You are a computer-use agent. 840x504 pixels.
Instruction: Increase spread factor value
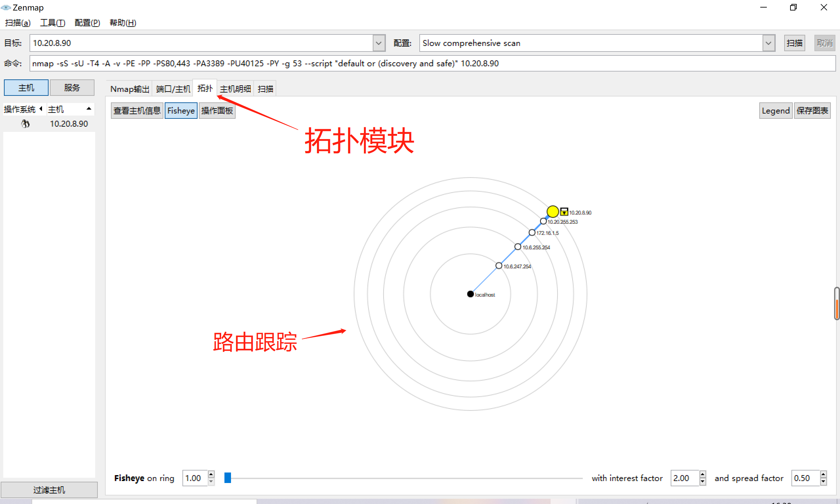[x=823, y=474]
